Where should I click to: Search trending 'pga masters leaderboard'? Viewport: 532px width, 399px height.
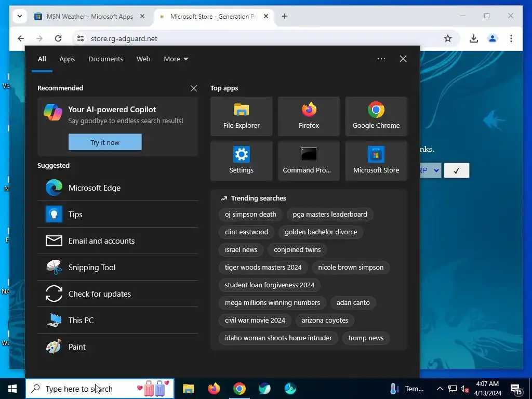click(x=330, y=215)
